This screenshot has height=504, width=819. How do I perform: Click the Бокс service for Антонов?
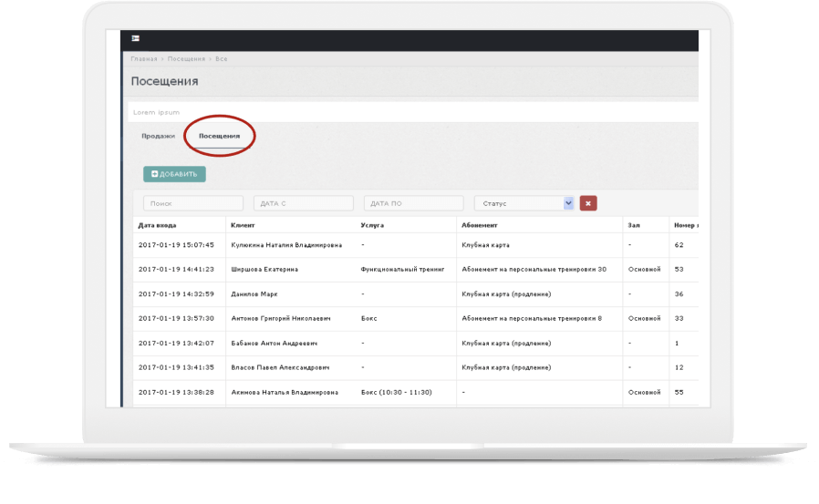[x=368, y=318]
